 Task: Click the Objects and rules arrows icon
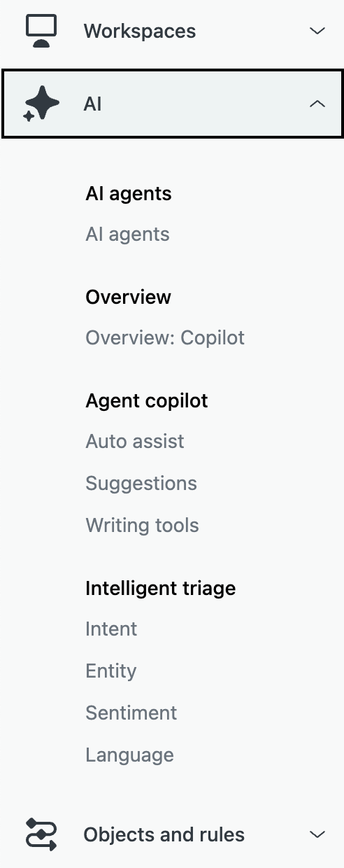pyautogui.click(x=41, y=834)
